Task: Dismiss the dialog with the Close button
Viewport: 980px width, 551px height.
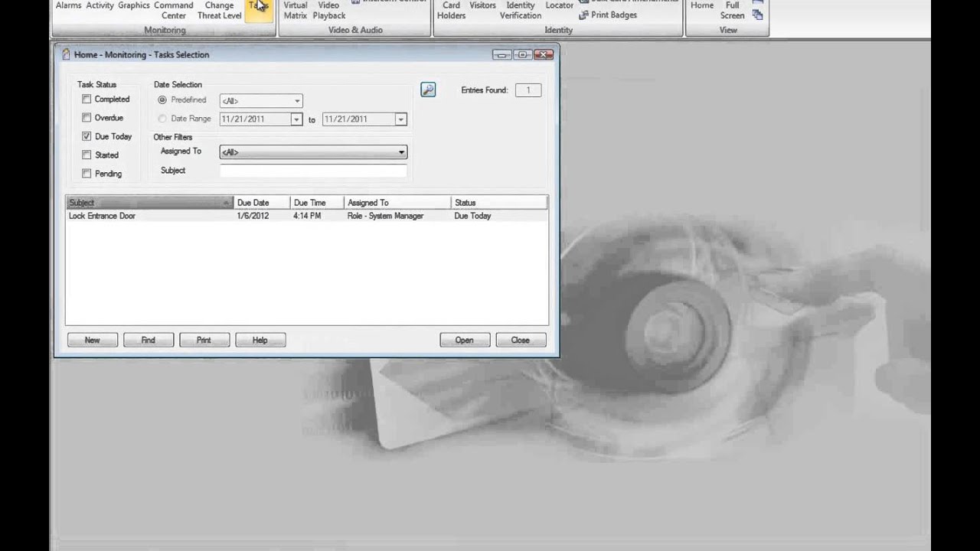Action: coord(521,340)
